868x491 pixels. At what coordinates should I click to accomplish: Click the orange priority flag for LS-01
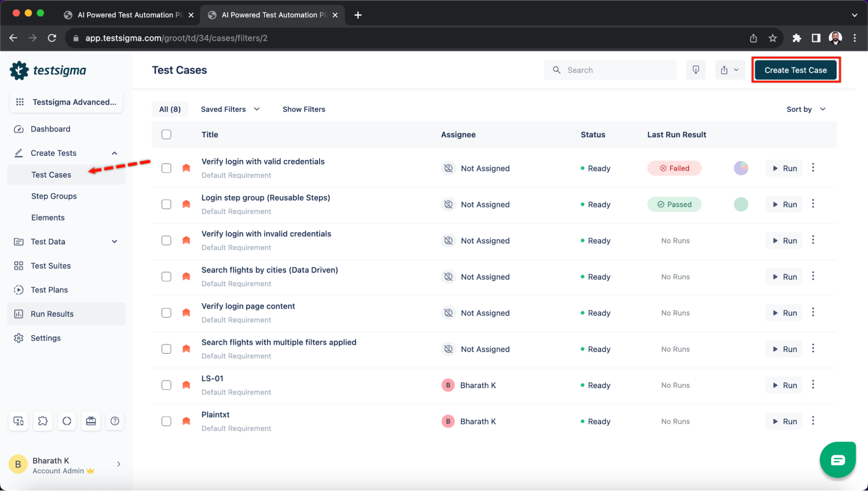[x=186, y=385]
